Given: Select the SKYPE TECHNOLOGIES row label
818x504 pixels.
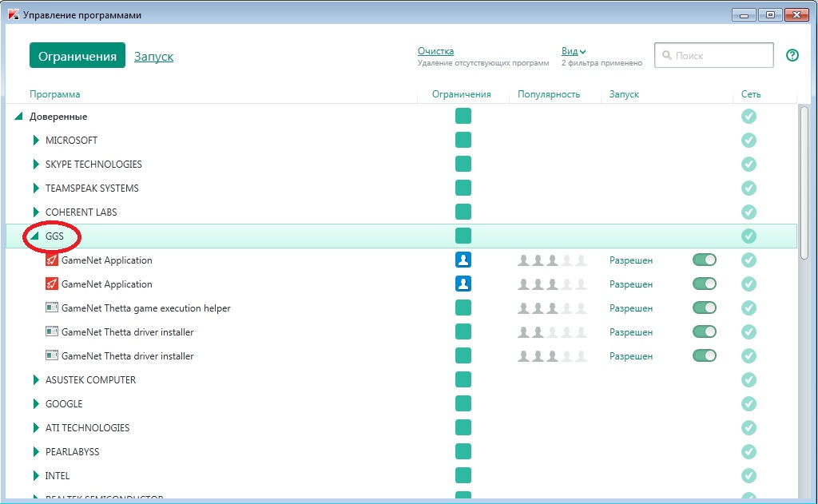Looking at the screenshot, I should point(93,165).
